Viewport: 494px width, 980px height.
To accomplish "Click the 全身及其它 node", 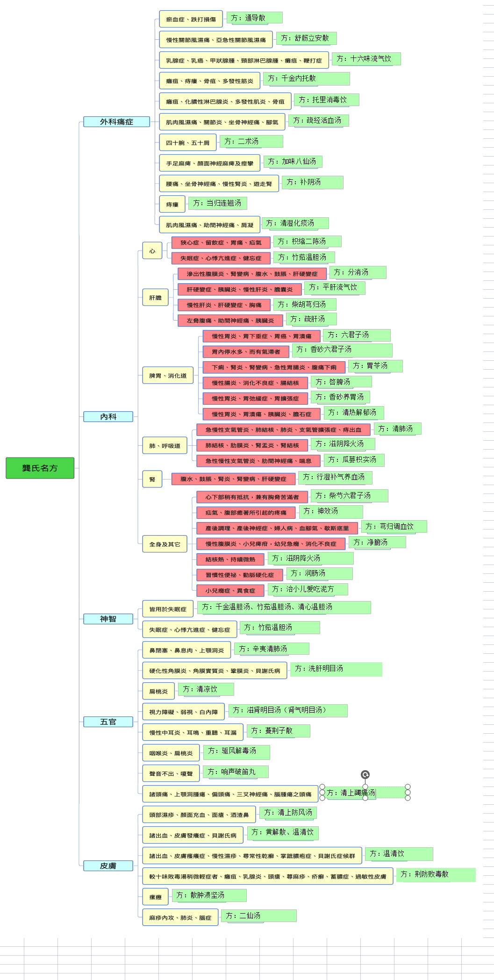I will [x=165, y=544].
